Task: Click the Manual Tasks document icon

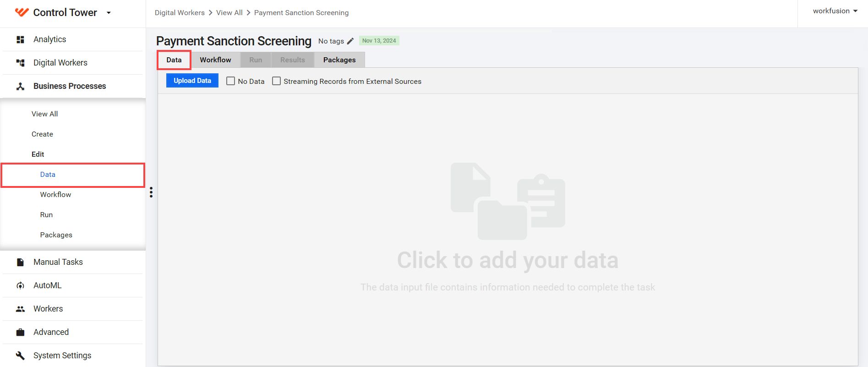Action: click(20, 262)
